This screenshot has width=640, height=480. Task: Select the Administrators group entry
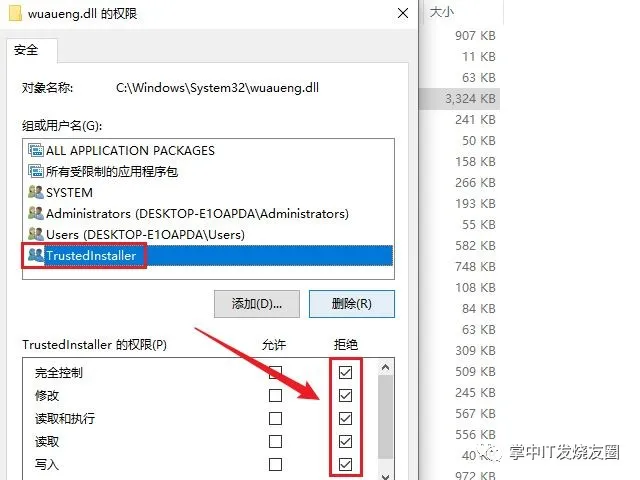(x=208, y=213)
